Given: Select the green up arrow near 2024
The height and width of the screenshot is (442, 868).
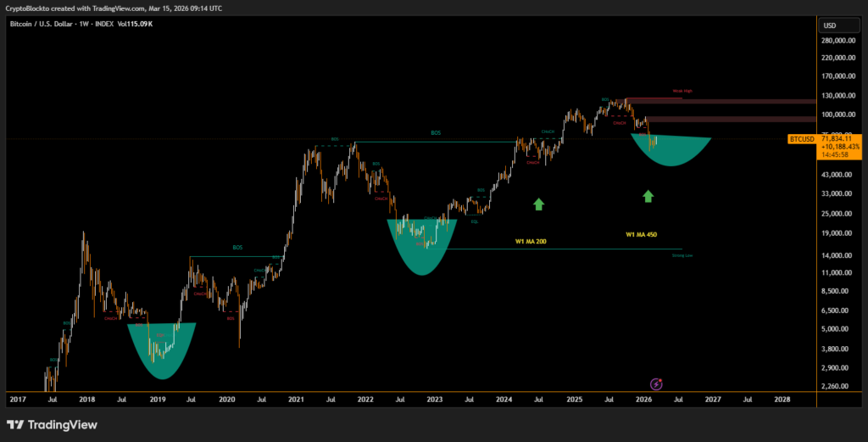Looking at the screenshot, I should [538, 204].
